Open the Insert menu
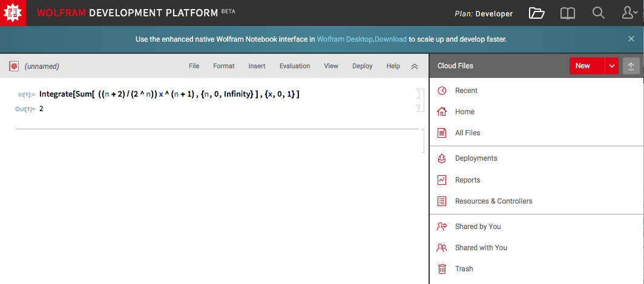Screen dimensions: 644x284 (x=257, y=66)
